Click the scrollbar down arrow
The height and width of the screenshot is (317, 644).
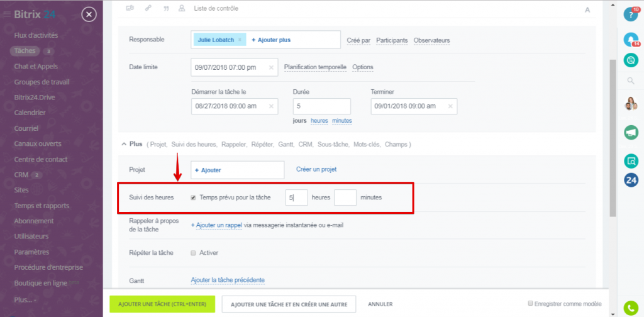613,313
